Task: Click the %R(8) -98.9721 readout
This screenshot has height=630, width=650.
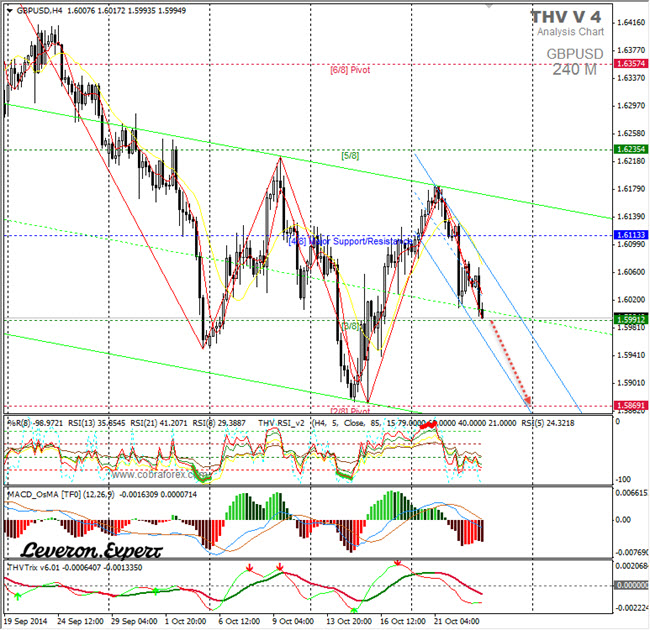Action: coord(35,423)
